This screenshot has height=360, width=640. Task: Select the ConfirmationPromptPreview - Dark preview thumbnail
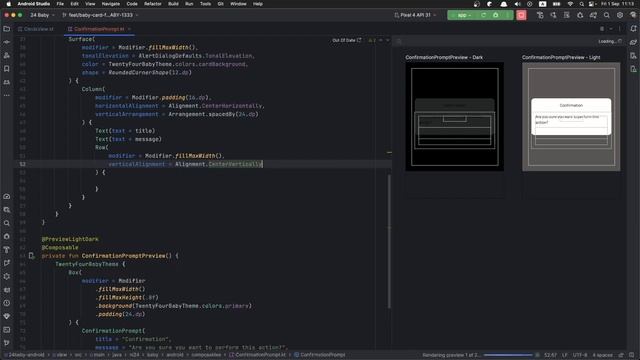pos(454,116)
